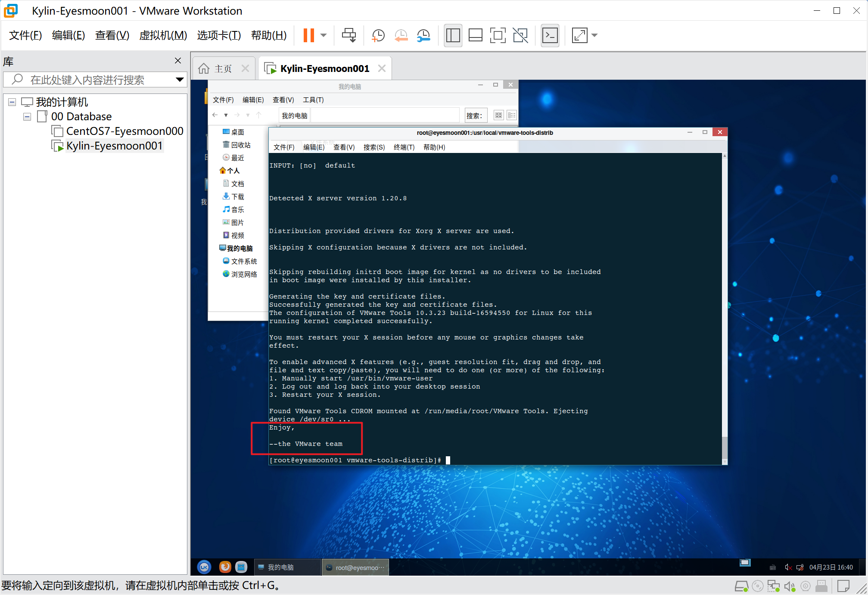The height and width of the screenshot is (595, 868).
Task: Toggle Unity mode icon
Action: [x=520, y=35]
